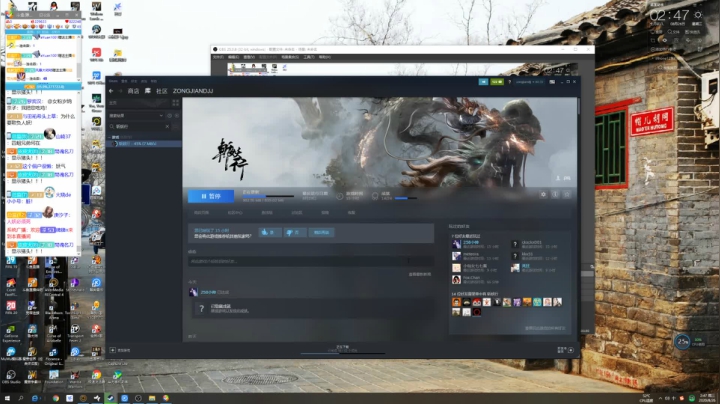
Task: Open GeForce Experience desktop shortcut
Action: coord(11,334)
